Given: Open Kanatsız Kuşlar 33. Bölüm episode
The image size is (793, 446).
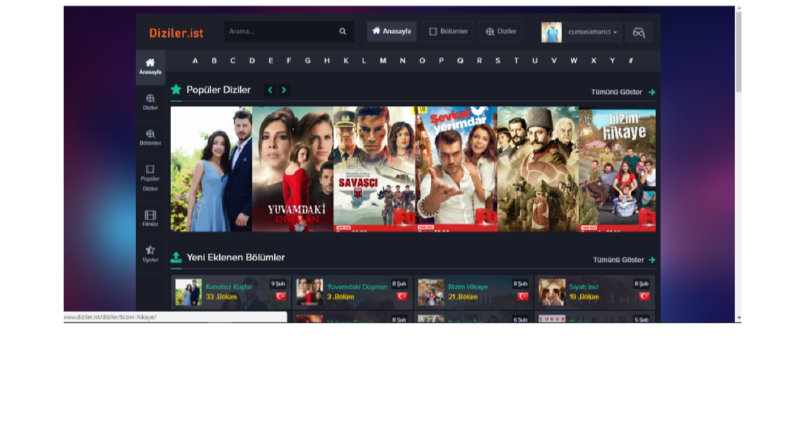Looking at the screenshot, I should (231, 292).
